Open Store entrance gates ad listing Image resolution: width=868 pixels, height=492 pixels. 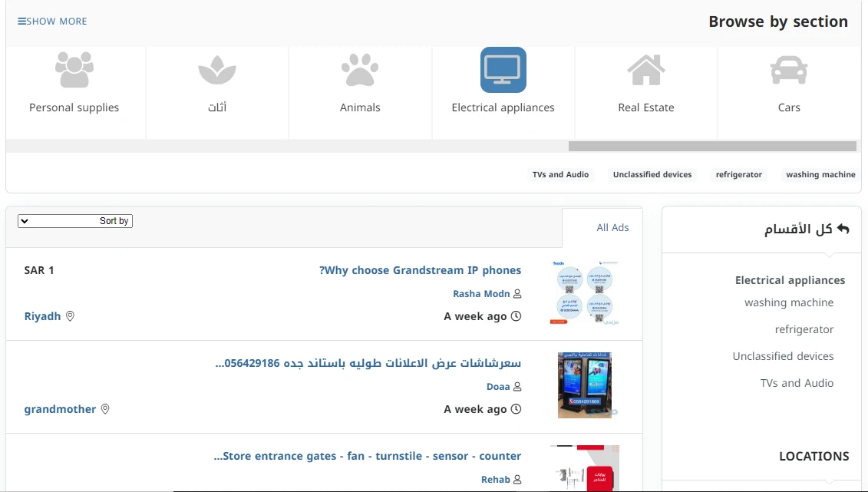click(368, 456)
